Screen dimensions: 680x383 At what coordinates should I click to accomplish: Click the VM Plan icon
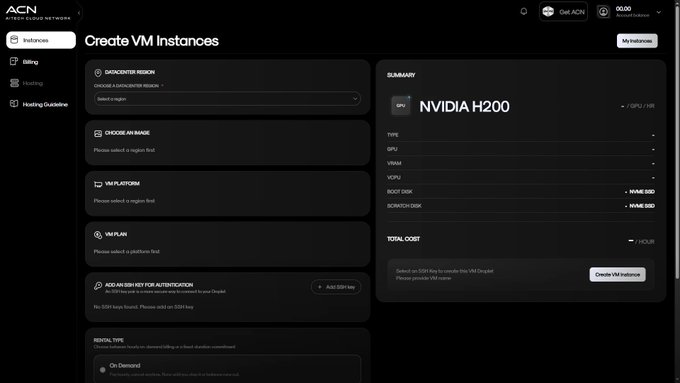click(x=98, y=235)
